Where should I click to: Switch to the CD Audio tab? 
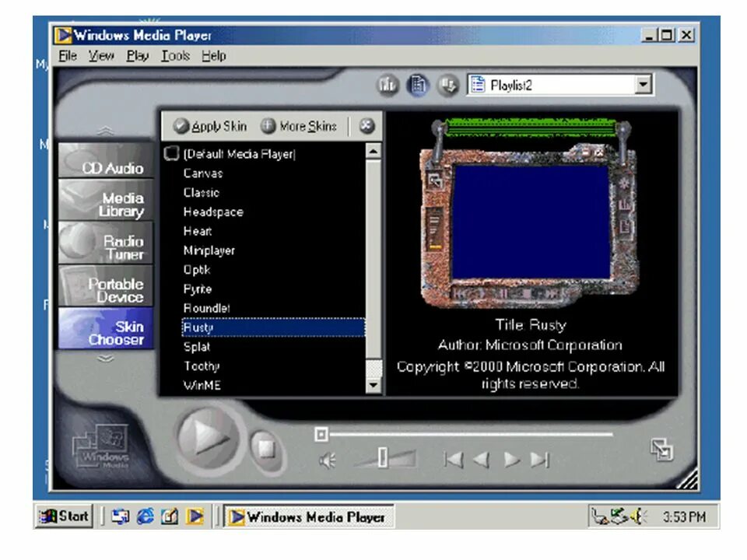click(106, 161)
